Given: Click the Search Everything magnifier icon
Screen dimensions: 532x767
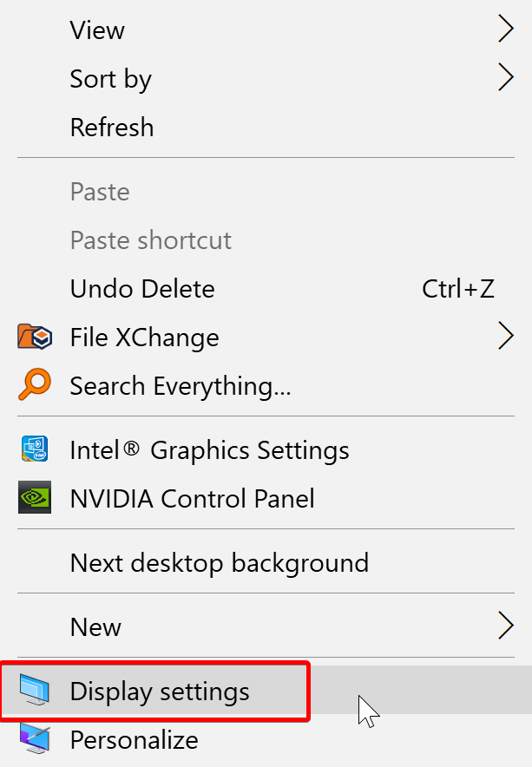Looking at the screenshot, I should tap(35, 385).
